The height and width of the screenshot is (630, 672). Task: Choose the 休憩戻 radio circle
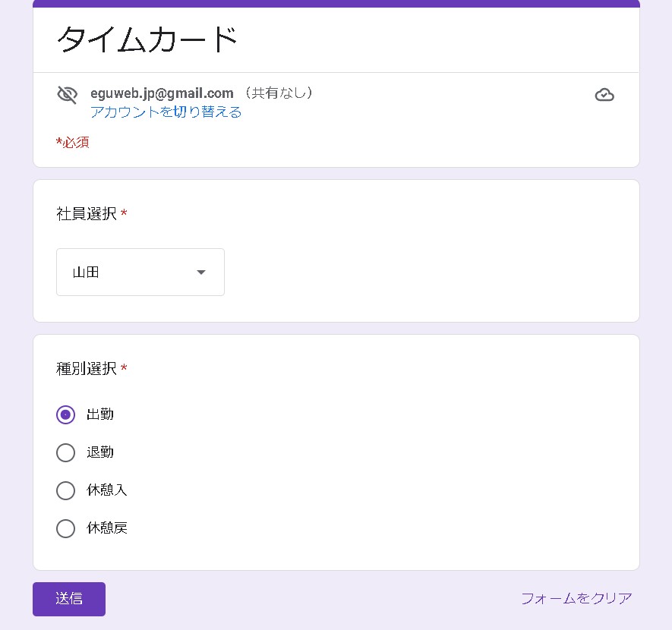(x=66, y=528)
